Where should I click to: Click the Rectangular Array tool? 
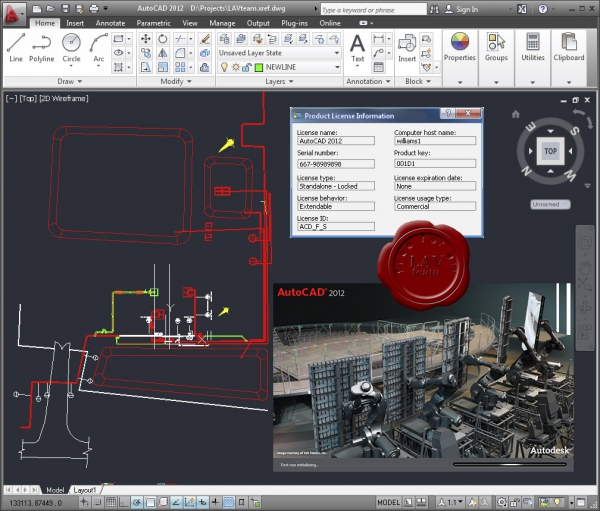tap(180, 67)
